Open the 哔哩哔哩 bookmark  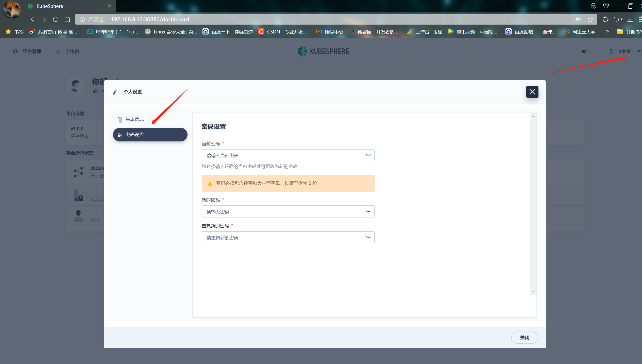112,32
